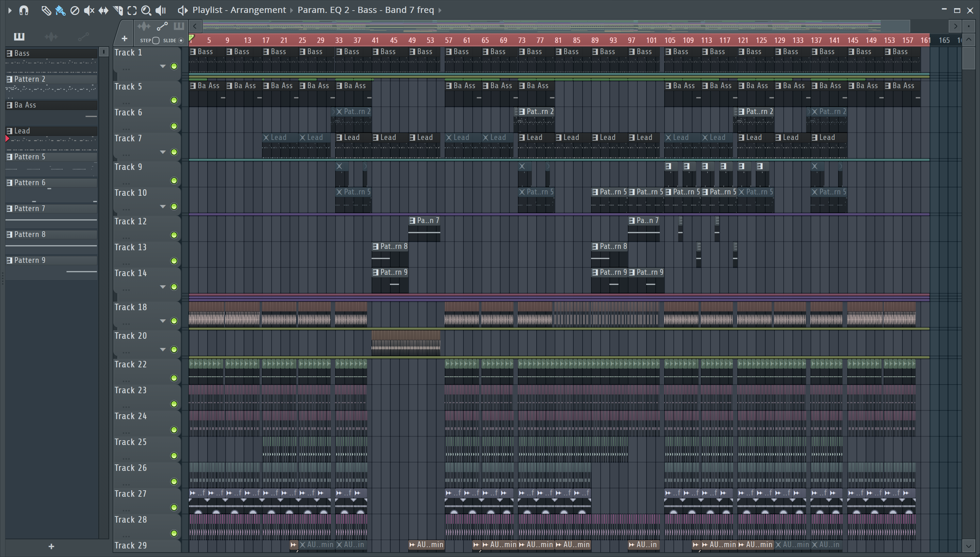Mute Track 6 with its green LED

174,126
